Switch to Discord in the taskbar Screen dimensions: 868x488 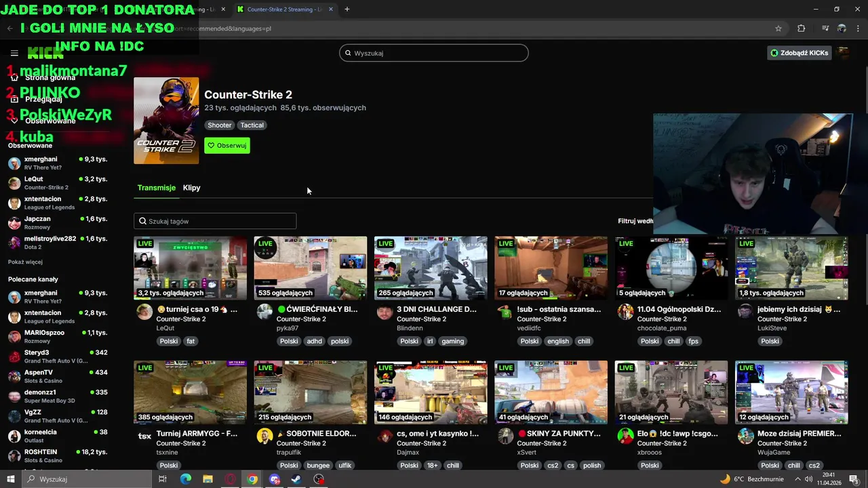(275, 479)
